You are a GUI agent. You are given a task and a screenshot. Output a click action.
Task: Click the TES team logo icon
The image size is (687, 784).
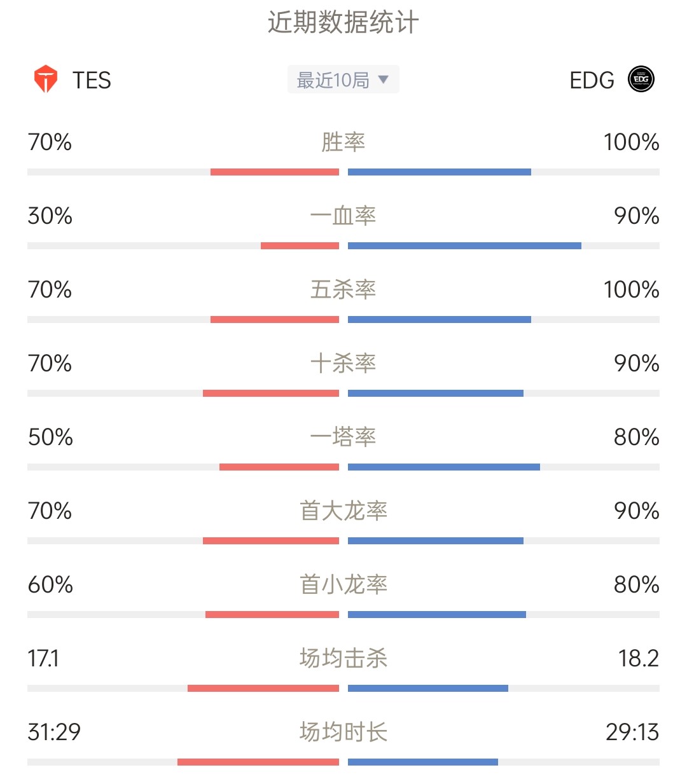click(x=46, y=79)
